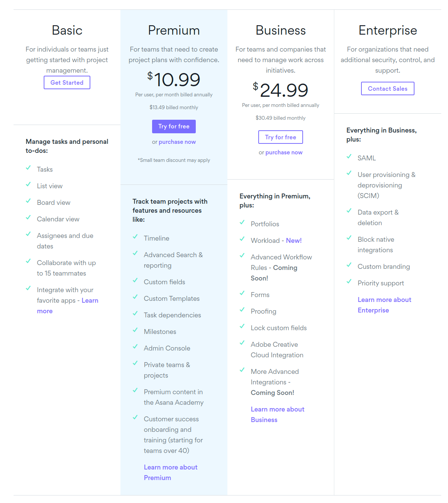Select the checkmark next to Forms
Image resolution: width=448 pixels, height=503 pixels.
click(x=242, y=293)
